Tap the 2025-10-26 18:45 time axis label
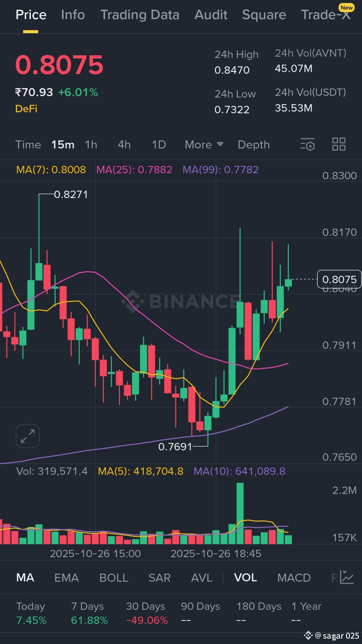362x644 pixels. (216, 554)
